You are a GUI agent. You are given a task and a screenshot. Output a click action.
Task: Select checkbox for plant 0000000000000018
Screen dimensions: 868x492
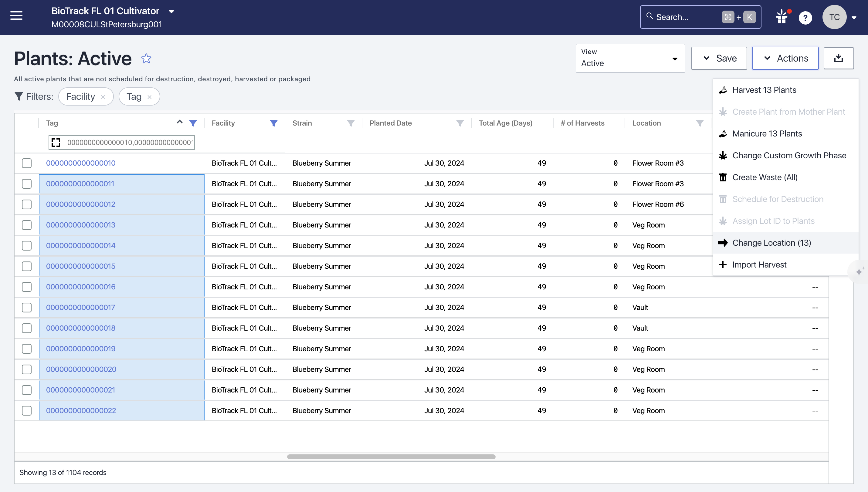click(27, 328)
